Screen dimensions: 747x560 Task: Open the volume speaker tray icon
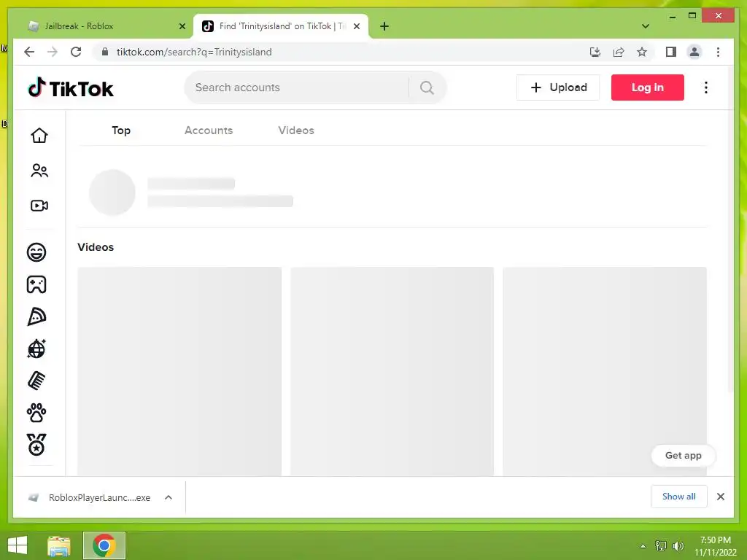pos(678,546)
